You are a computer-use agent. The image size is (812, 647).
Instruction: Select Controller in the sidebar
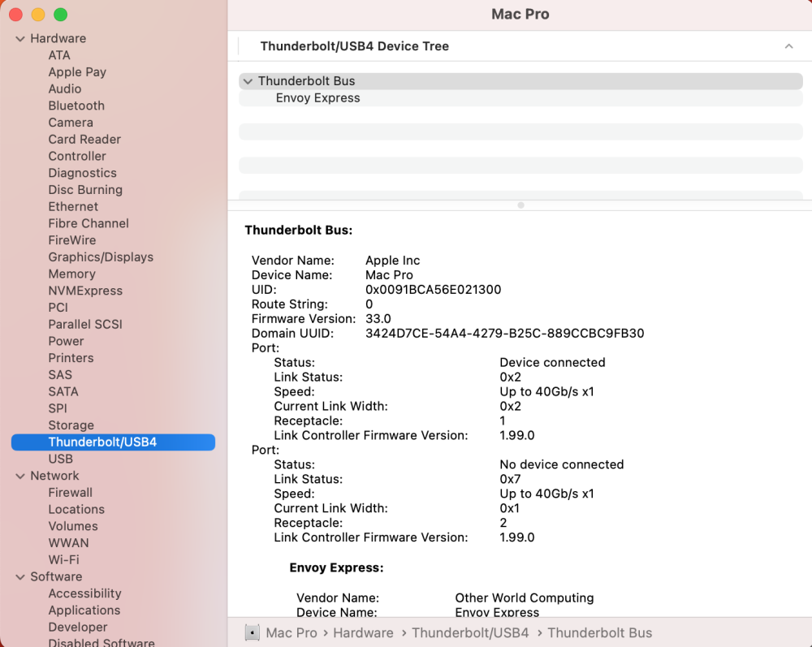point(77,157)
